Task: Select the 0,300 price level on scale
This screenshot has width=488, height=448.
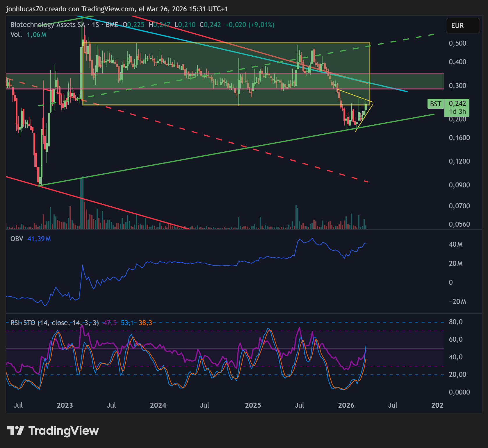Action: [457, 86]
